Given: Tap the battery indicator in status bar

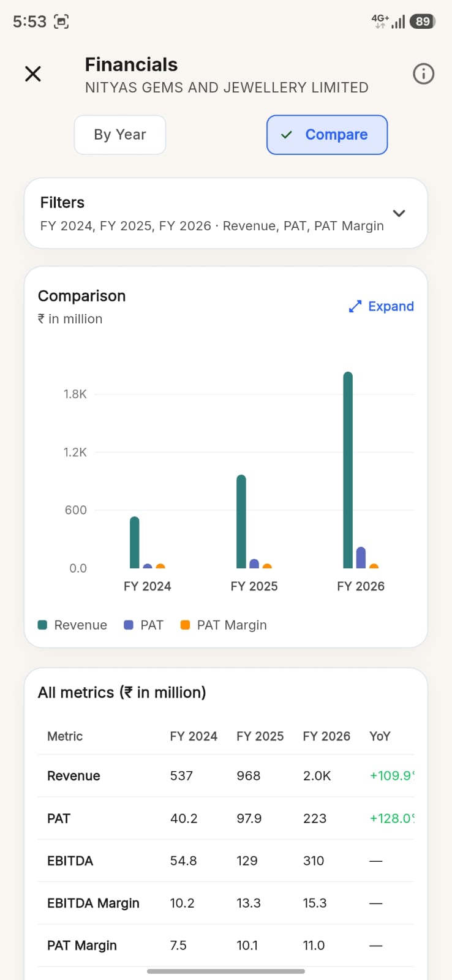Looking at the screenshot, I should tap(423, 21).
